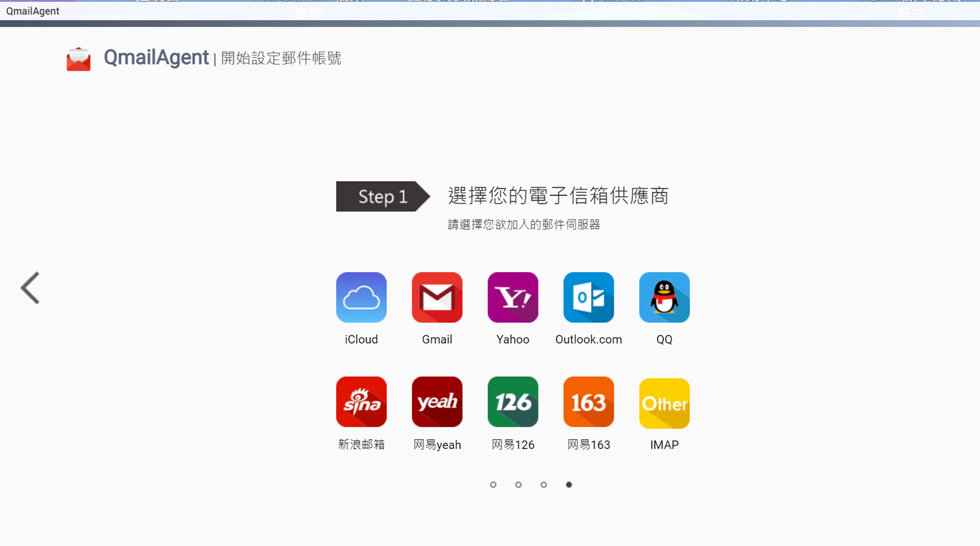Screen dimensions: 980x546
Task: Open the Other IMAP provider icon
Action: click(664, 403)
